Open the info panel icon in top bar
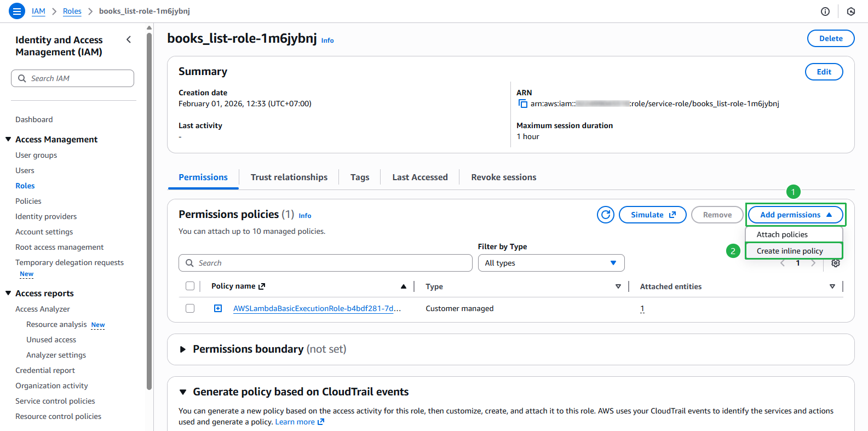 pos(825,11)
